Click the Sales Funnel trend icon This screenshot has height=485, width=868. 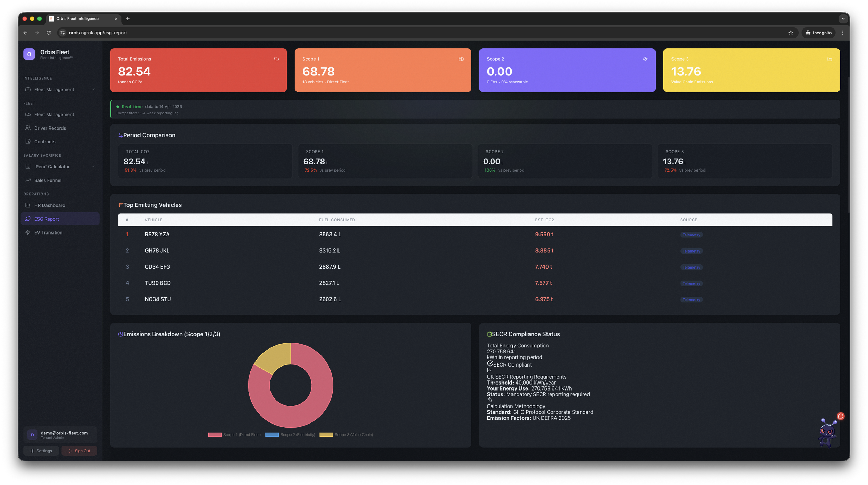coord(28,180)
